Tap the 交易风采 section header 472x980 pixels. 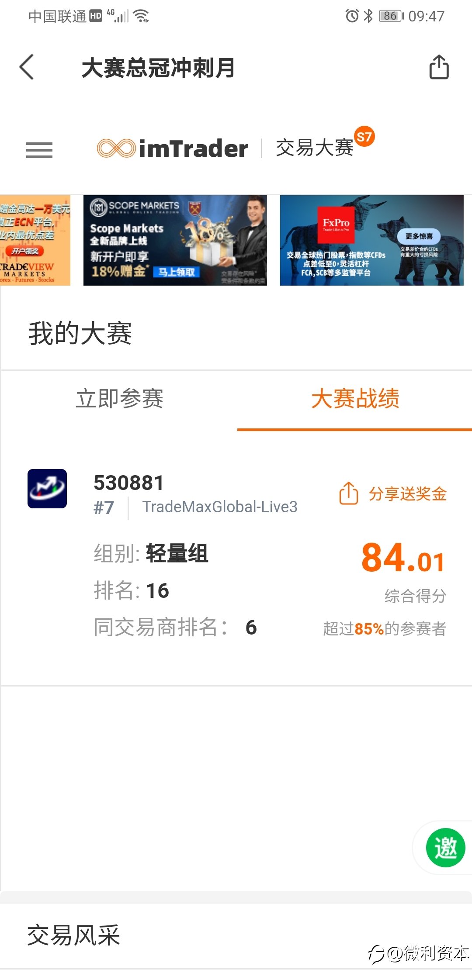(x=73, y=935)
